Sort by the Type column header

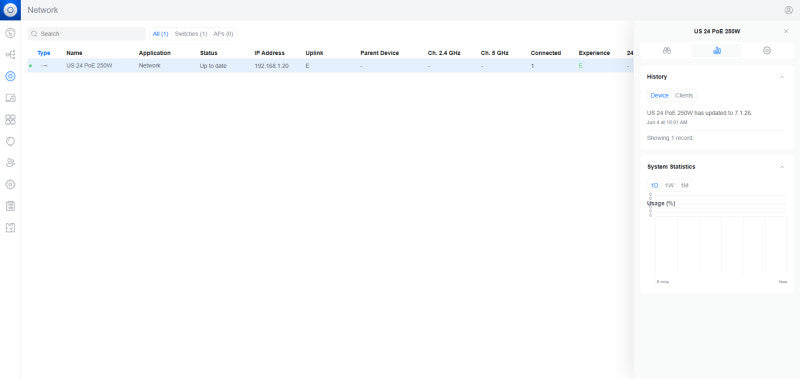coord(44,53)
